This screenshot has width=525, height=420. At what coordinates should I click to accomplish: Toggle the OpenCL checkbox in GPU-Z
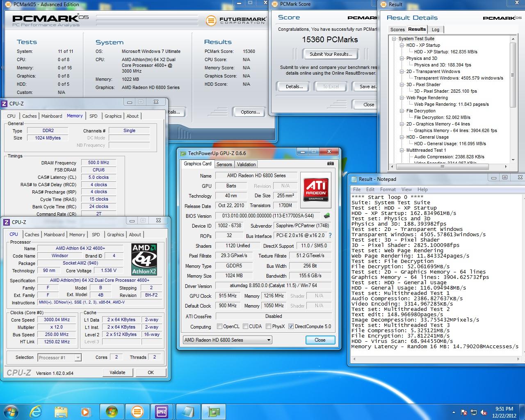[220, 326]
